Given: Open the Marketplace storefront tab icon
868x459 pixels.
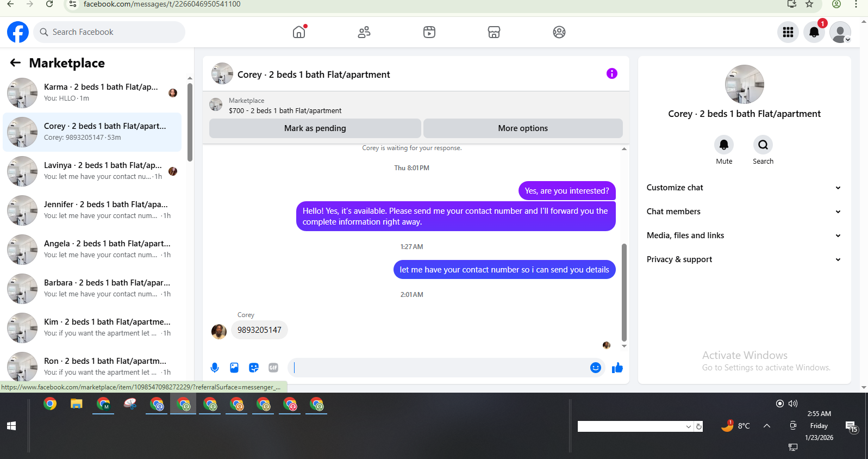Looking at the screenshot, I should (494, 32).
